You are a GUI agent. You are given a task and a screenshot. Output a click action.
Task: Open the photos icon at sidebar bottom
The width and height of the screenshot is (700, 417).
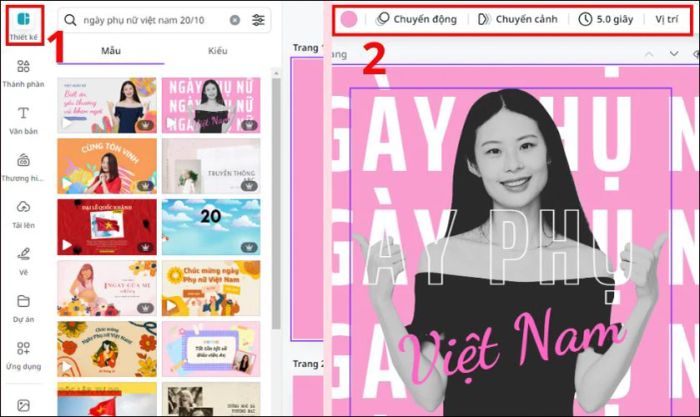[23, 405]
